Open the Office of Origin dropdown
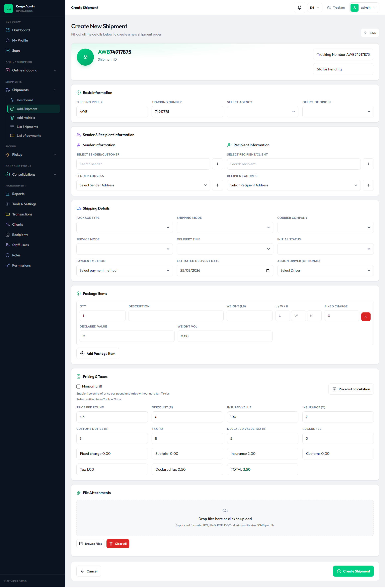The width and height of the screenshot is (385, 588). point(338,112)
